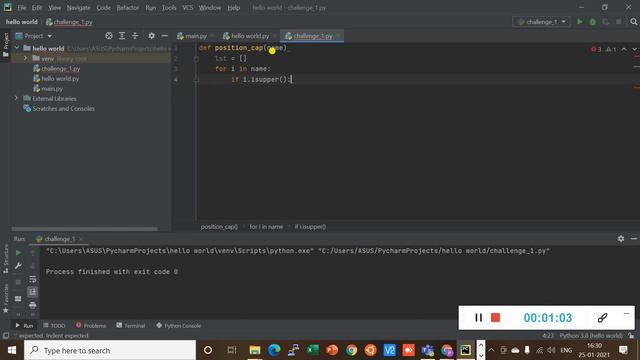Open the Refactor menu

(x=128, y=7)
